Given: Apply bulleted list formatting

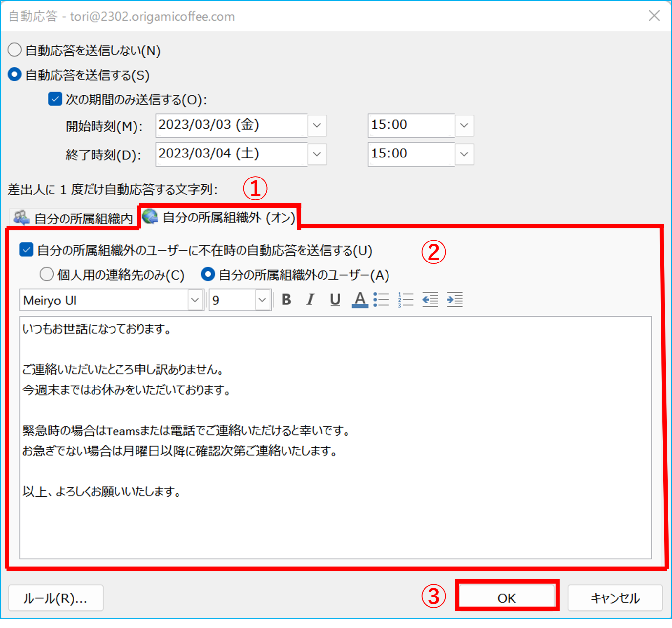Looking at the screenshot, I should 381,300.
